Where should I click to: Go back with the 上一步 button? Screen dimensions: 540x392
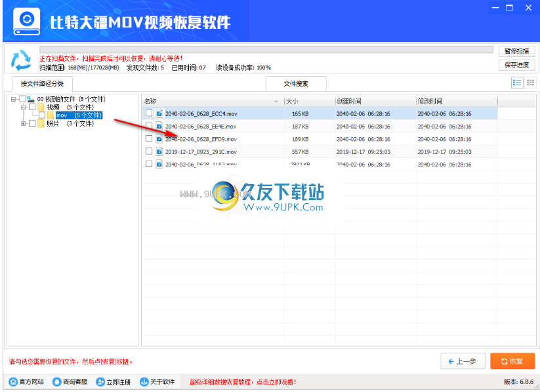(463, 361)
